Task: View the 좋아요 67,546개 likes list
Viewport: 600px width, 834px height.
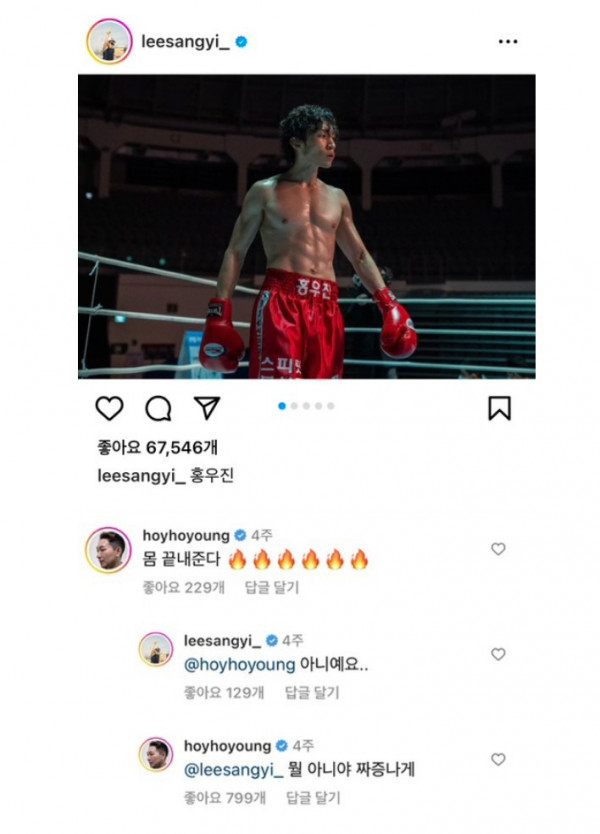Action: coord(157,447)
